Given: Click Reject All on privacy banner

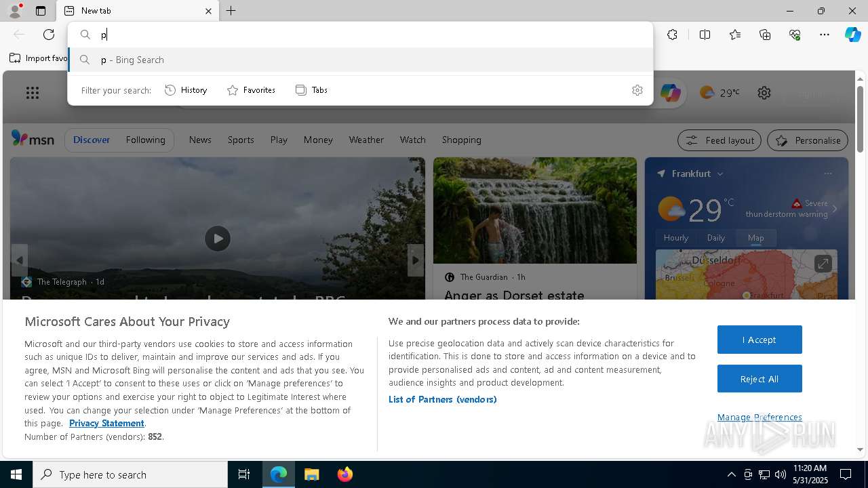Looking at the screenshot, I should click(759, 379).
